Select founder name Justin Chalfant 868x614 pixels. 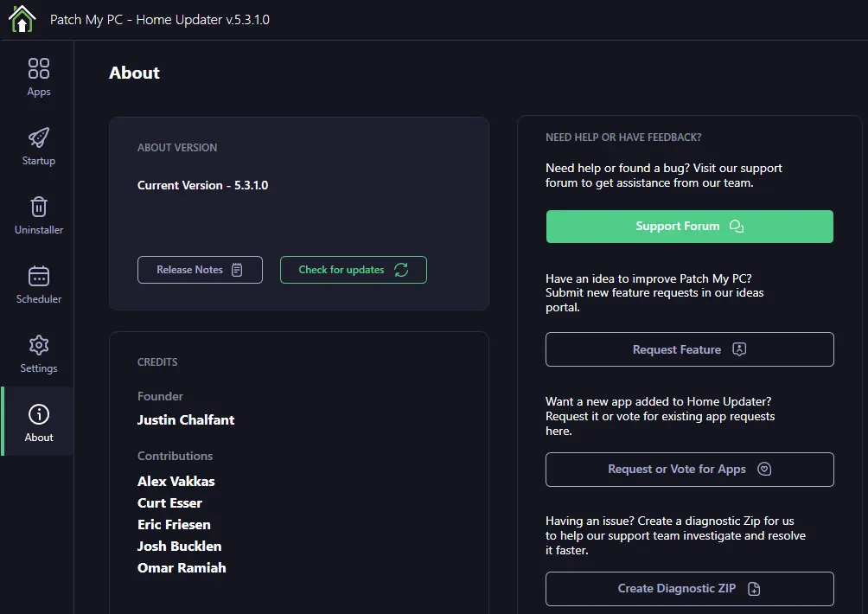186,420
